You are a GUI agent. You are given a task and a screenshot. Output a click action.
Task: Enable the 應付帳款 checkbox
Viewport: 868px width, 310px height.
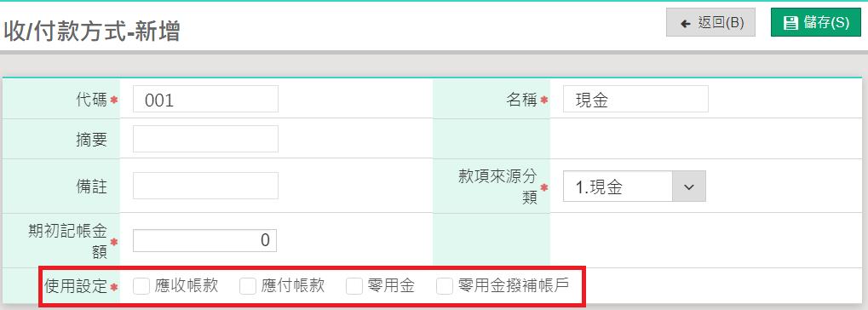[x=247, y=285]
